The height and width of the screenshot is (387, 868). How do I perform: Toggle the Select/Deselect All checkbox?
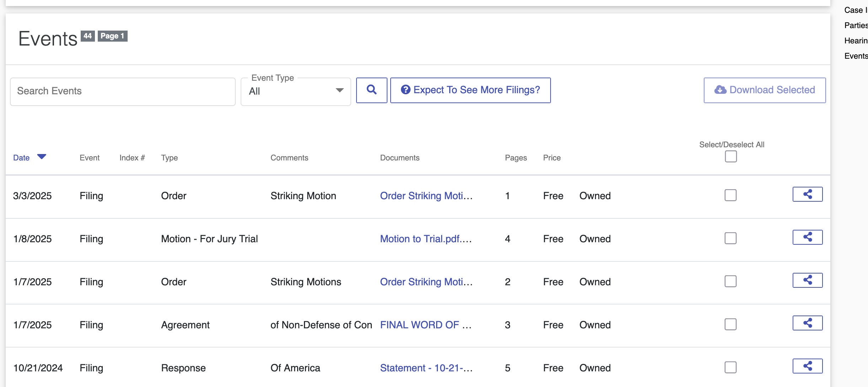pyautogui.click(x=731, y=157)
